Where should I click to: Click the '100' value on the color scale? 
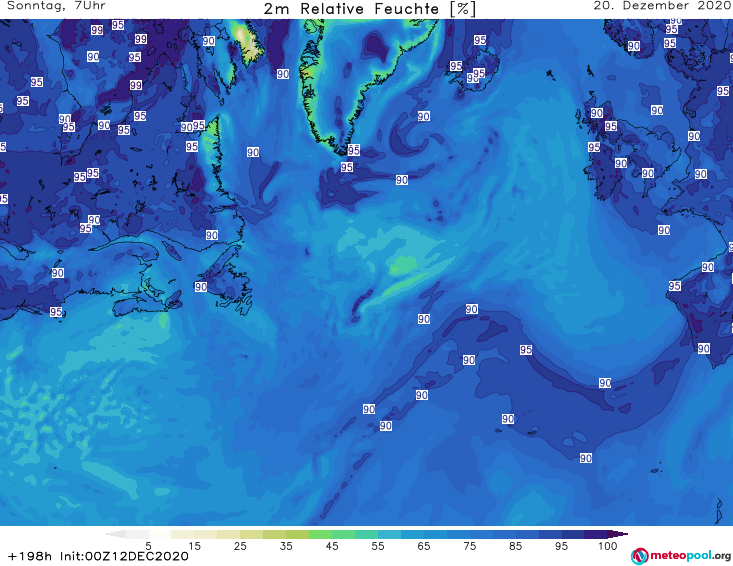click(x=608, y=546)
